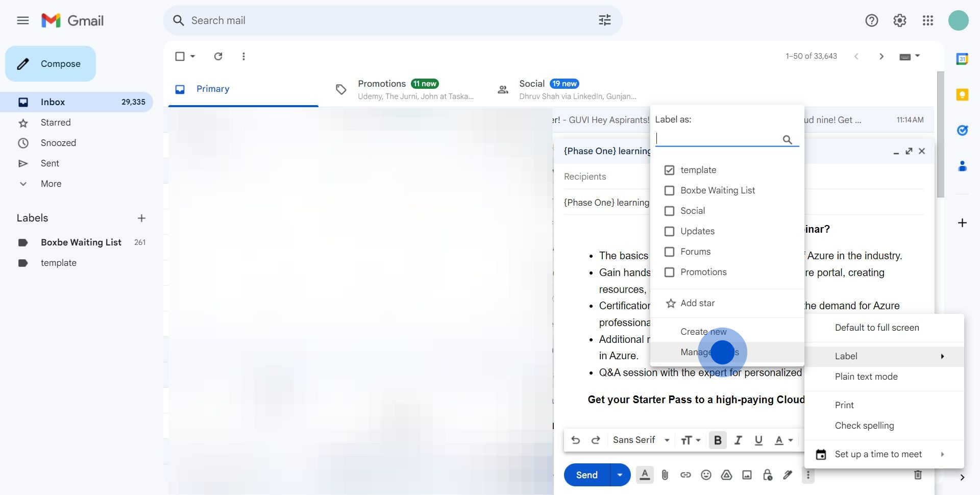Image resolution: width=980 pixels, height=495 pixels.
Task: Open compose more options three dots
Action: tap(808, 475)
